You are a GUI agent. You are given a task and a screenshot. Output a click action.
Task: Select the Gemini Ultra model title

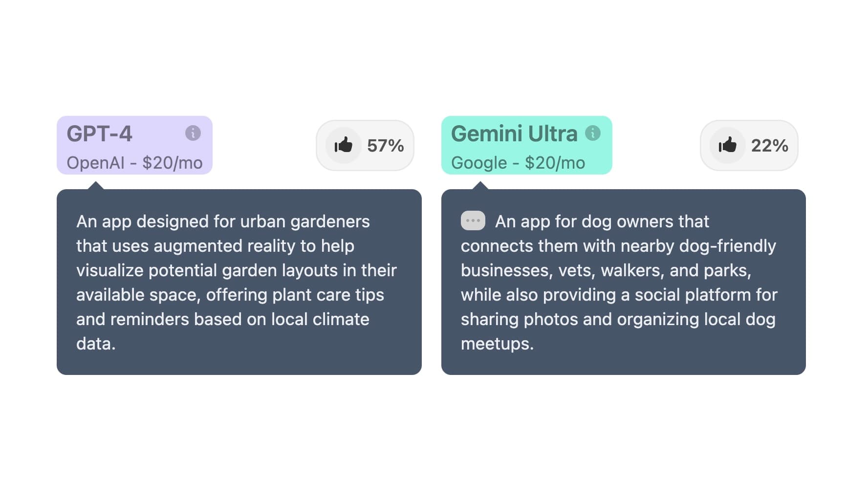(514, 134)
